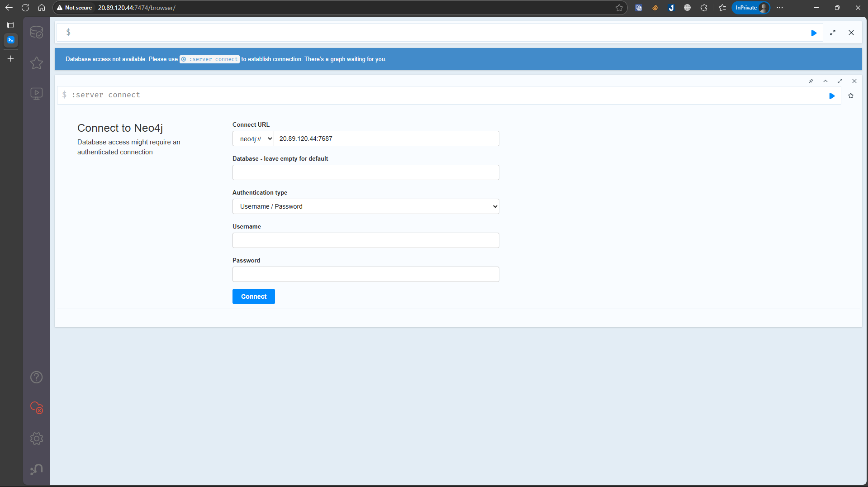
Task: Open the Guides play-screen sidebar icon
Action: pos(37,94)
